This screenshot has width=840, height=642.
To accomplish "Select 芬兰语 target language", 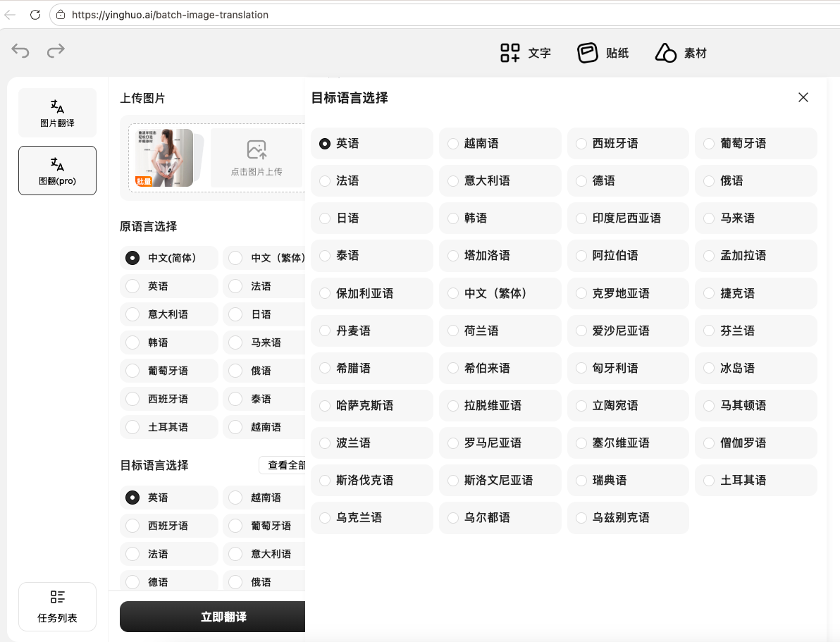I will click(756, 331).
